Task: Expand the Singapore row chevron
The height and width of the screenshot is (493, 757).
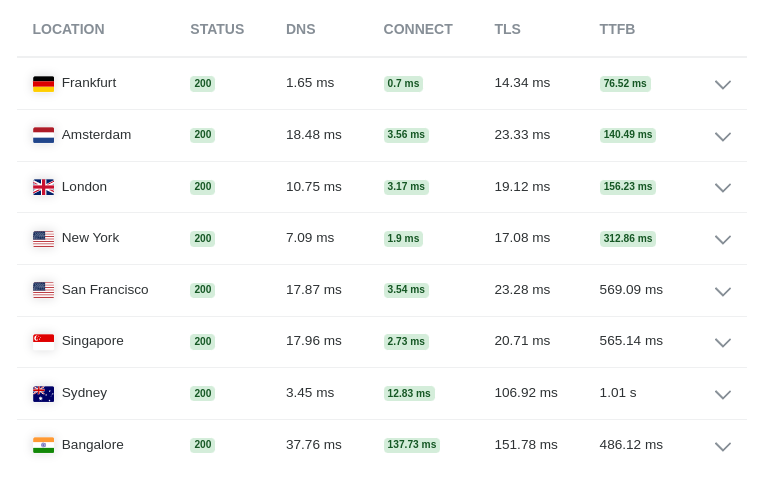Action: 723,342
